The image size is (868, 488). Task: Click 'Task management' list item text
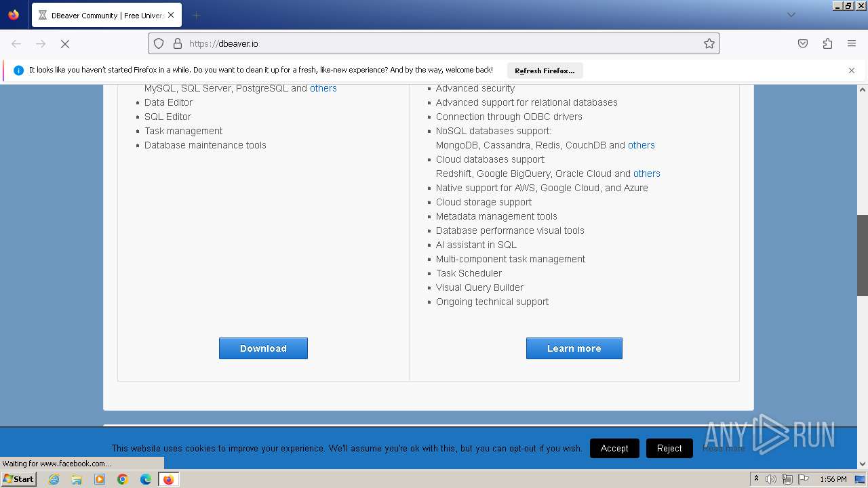183,131
